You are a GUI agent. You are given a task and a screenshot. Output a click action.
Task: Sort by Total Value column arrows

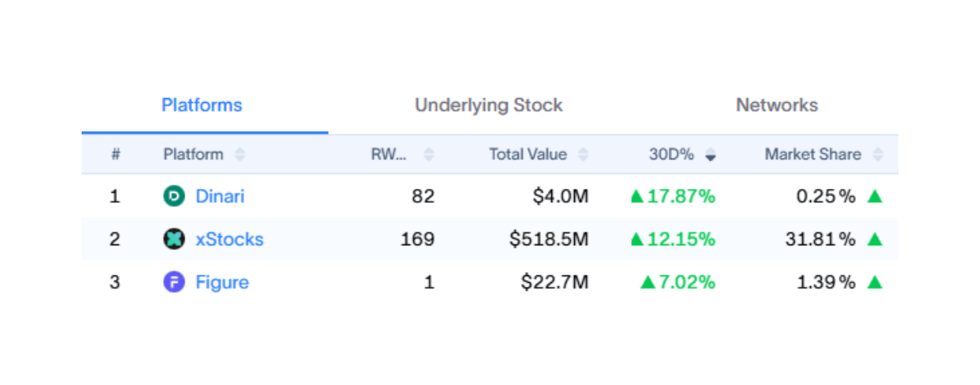tap(582, 154)
